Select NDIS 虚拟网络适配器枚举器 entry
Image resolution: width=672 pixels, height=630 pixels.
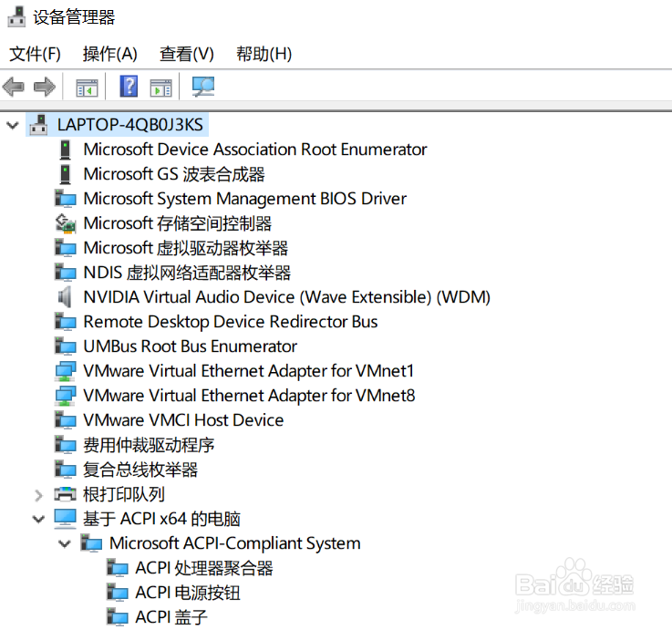point(187,273)
